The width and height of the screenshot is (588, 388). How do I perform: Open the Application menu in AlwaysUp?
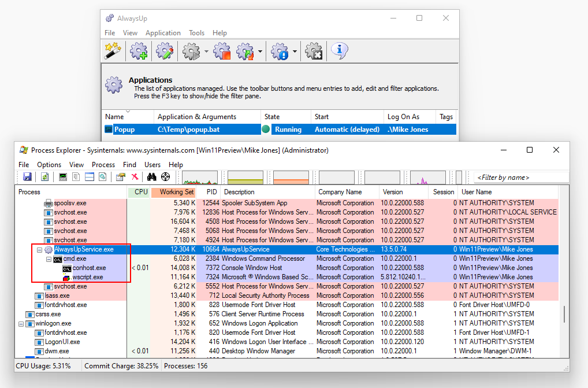tap(163, 33)
